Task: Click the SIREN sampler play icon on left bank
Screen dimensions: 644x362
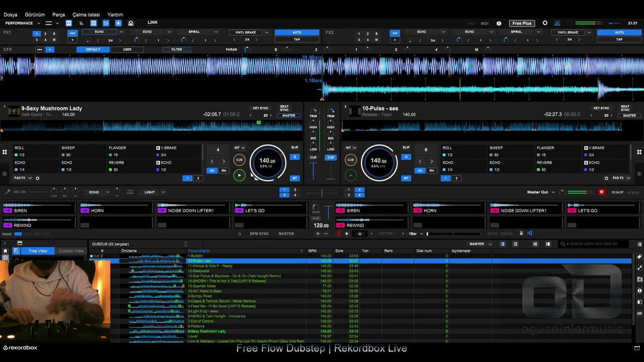Action: click(x=8, y=211)
